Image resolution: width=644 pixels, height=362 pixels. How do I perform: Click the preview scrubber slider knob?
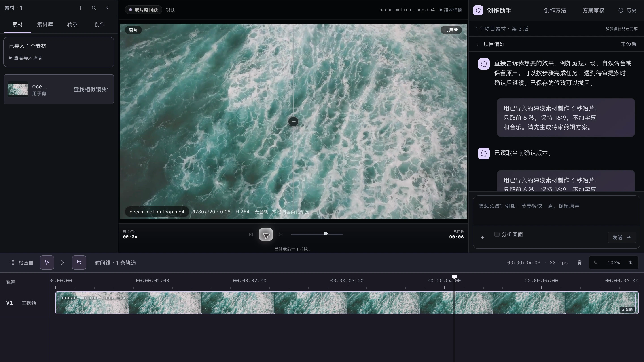click(326, 234)
